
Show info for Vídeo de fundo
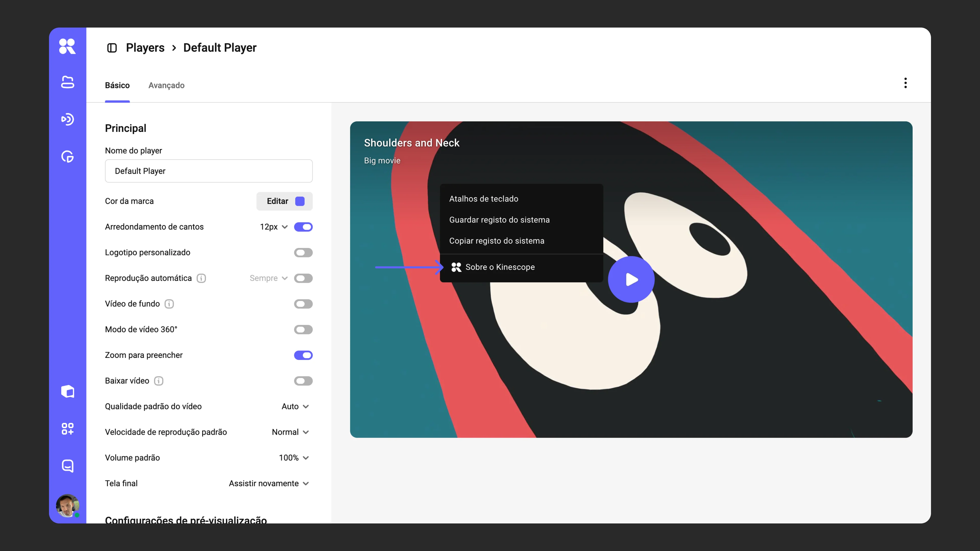pos(169,304)
